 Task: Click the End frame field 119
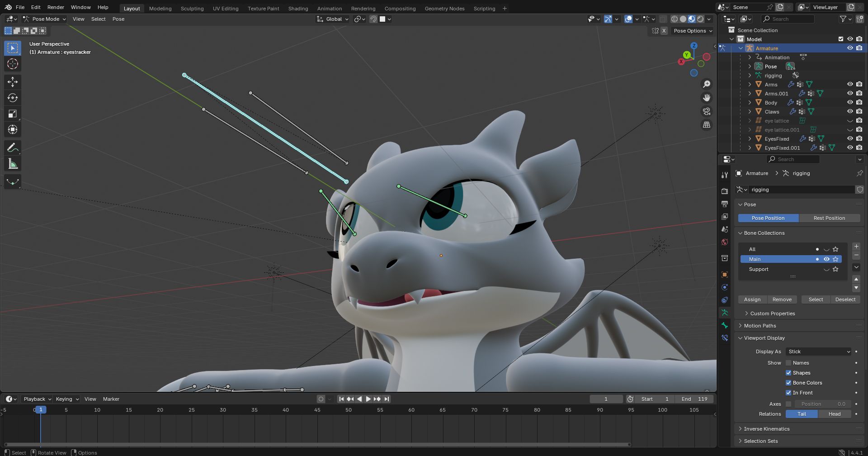(x=694, y=399)
